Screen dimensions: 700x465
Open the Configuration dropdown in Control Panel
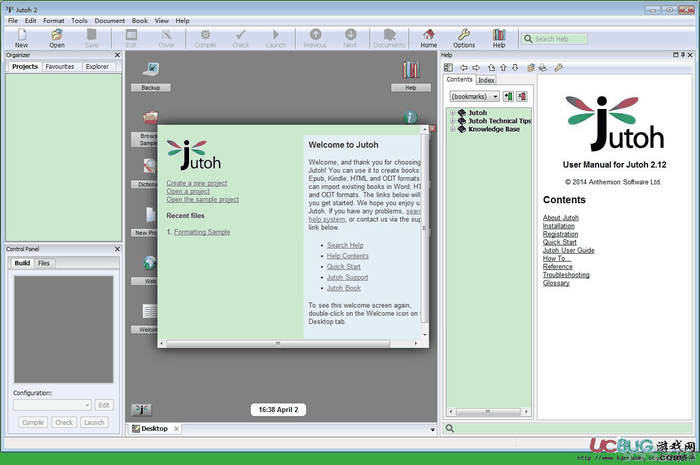pos(52,405)
